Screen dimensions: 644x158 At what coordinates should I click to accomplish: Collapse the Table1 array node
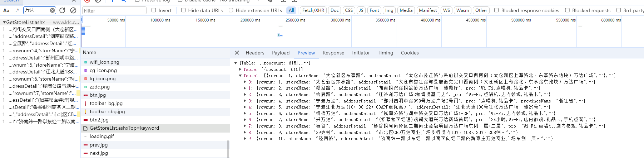(240, 76)
